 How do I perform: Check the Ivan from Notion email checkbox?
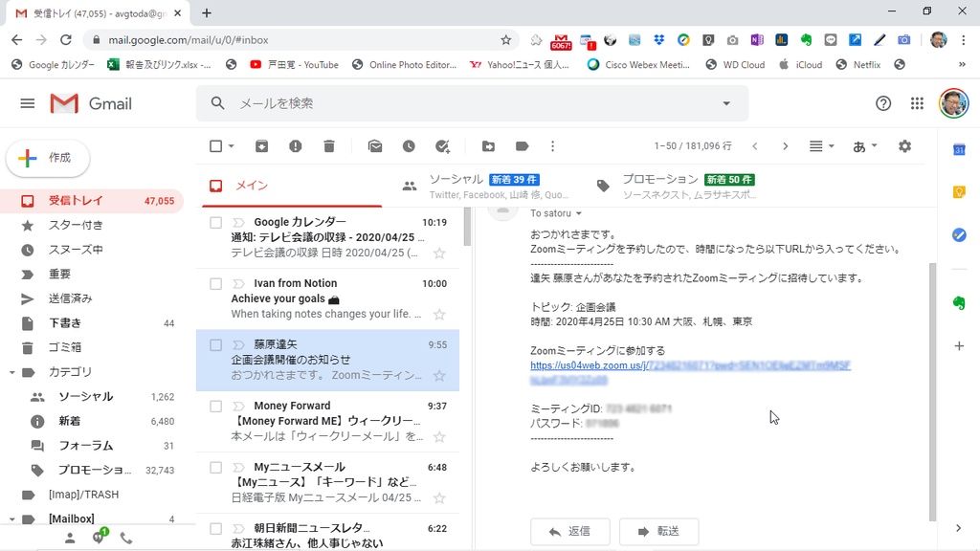(215, 283)
